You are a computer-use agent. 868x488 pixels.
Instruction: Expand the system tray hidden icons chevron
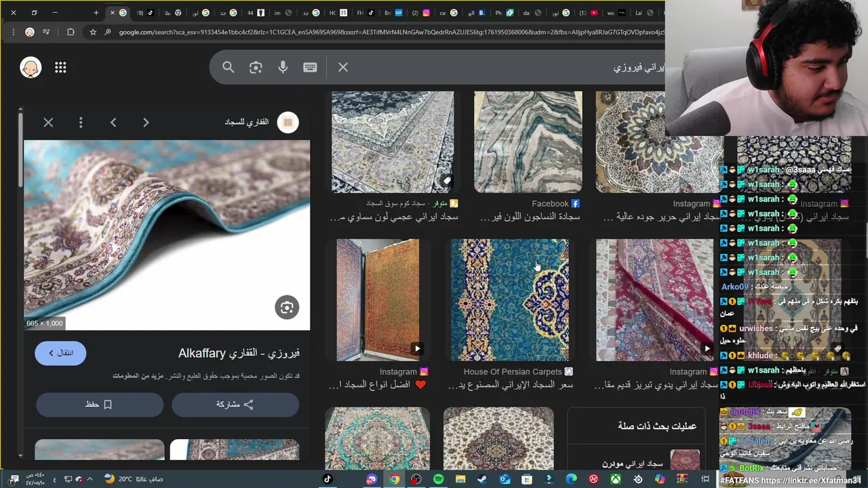coord(90,479)
